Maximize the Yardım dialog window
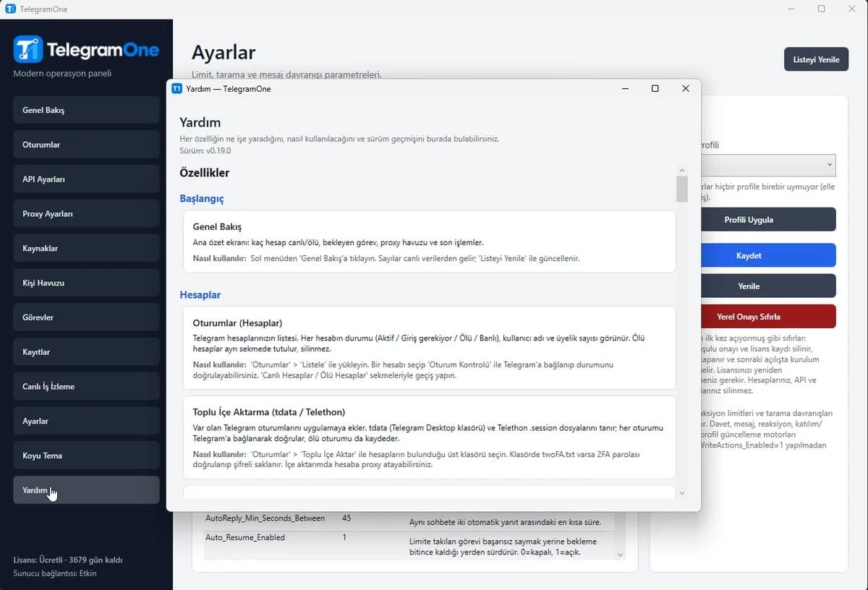Screen dimensions: 868x590 click(655, 88)
